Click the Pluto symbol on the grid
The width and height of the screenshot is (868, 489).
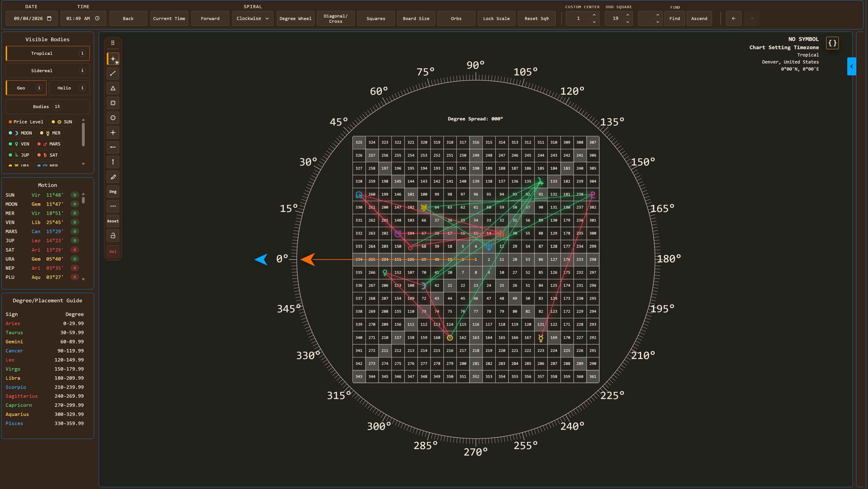click(593, 195)
